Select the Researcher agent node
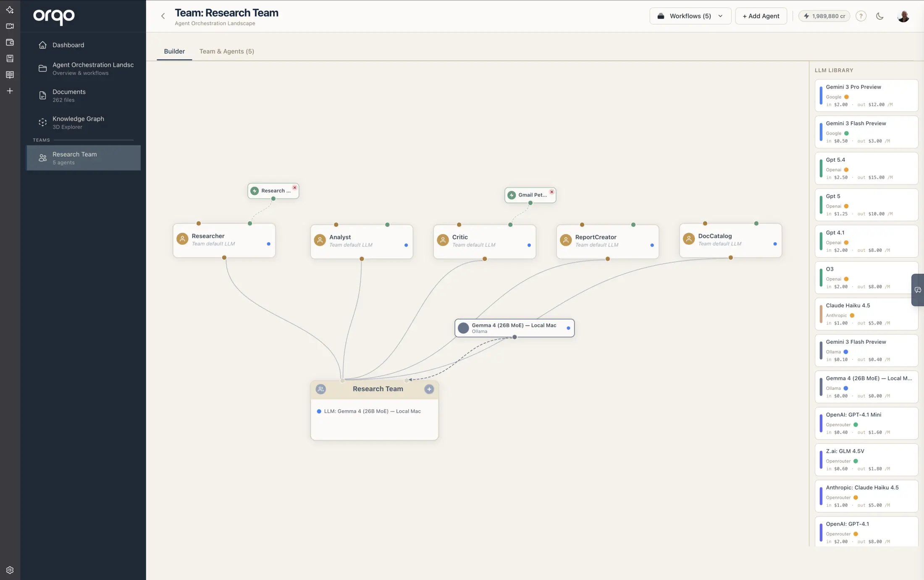The width and height of the screenshot is (924, 580). tap(224, 240)
